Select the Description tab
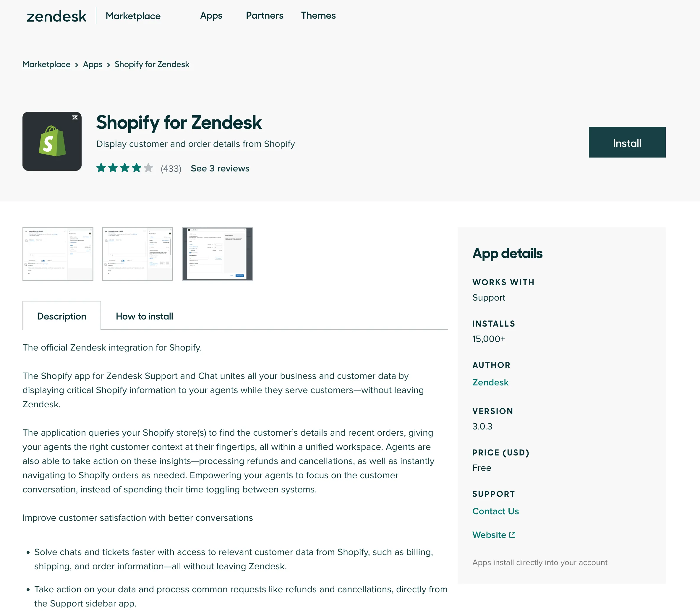Viewport: 700px width, 613px height. click(x=61, y=316)
